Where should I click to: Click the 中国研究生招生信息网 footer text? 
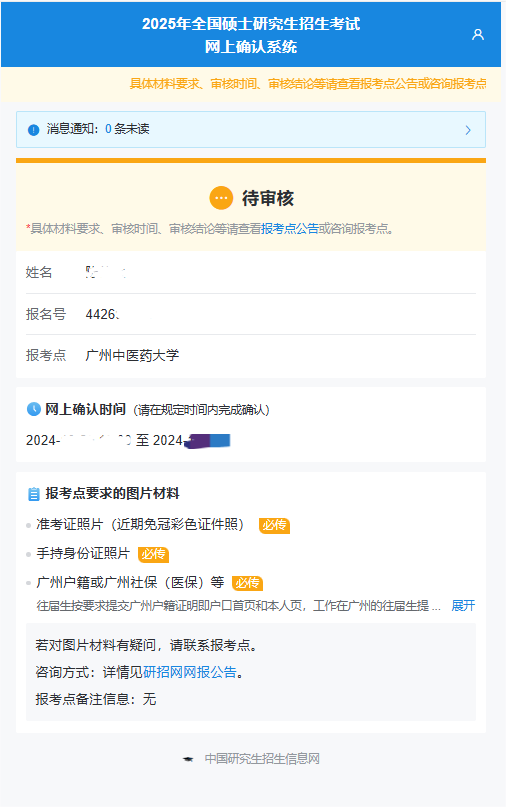tap(262, 759)
